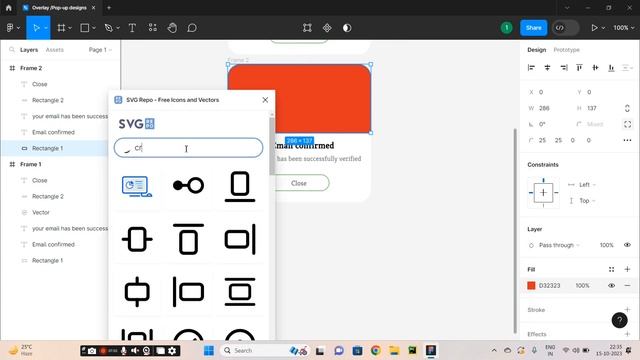
Task: Select the Rectangle shape tool
Action: pos(84,28)
